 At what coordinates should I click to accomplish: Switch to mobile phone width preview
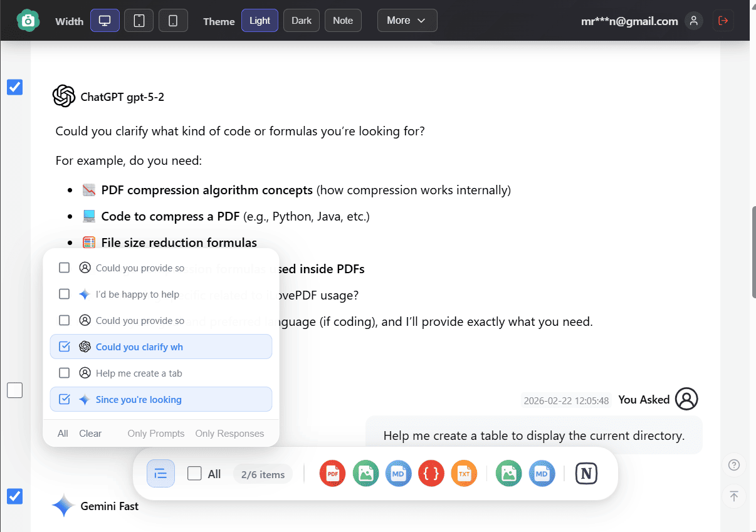coord(173,20)
